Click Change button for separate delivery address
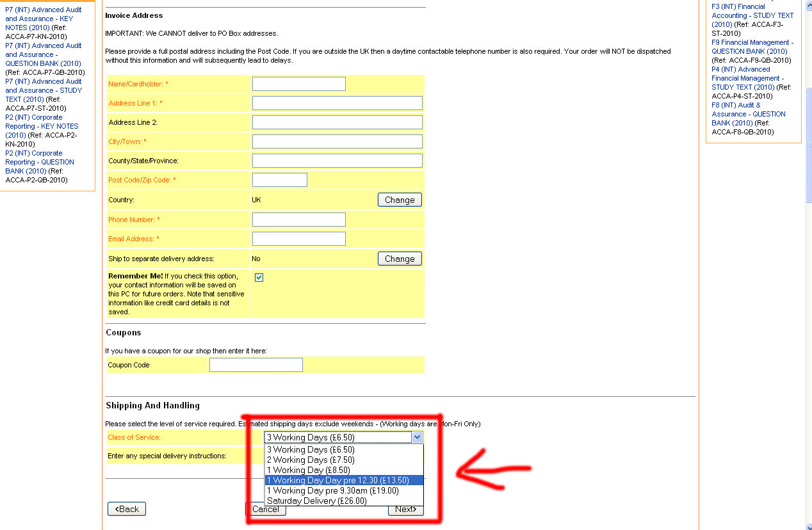The height and width of the screenshot is (530, 812). (400, 259)
